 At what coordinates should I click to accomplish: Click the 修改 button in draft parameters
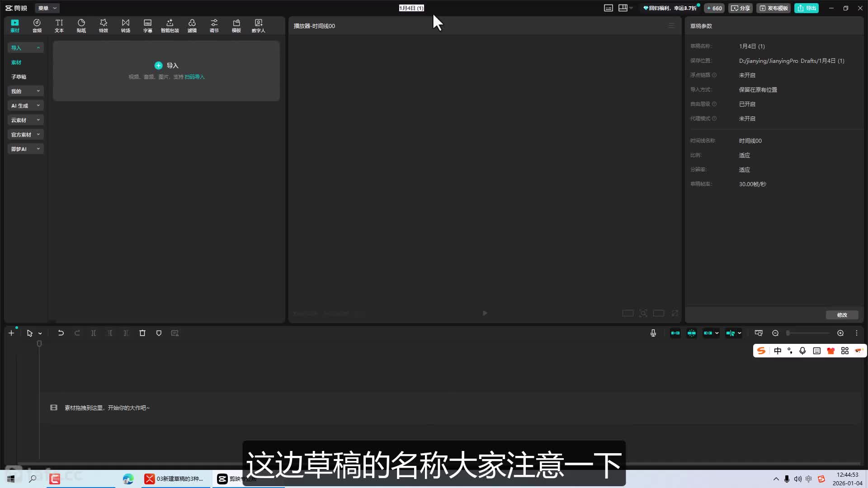[842, 315]
